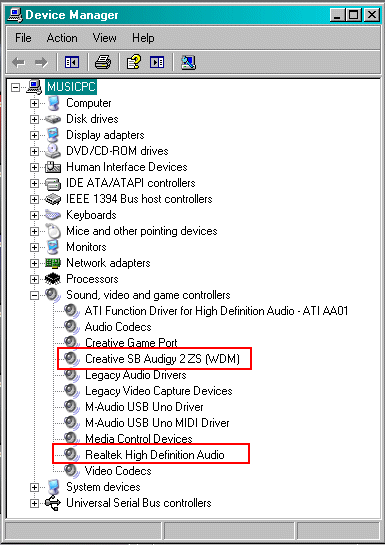Open the Action menu
The width and height of the screenshot is (385, 545).
coord(62,38)
